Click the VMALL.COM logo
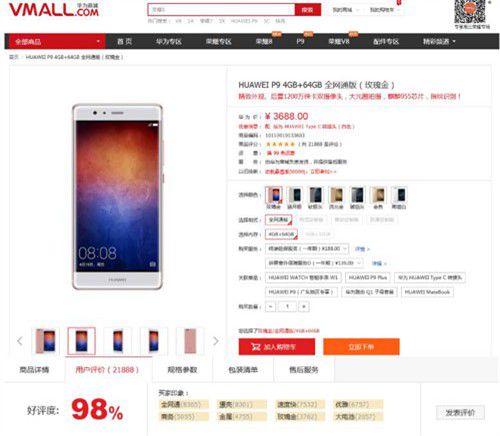The image size is (500, 436). [x=54, y=9]
